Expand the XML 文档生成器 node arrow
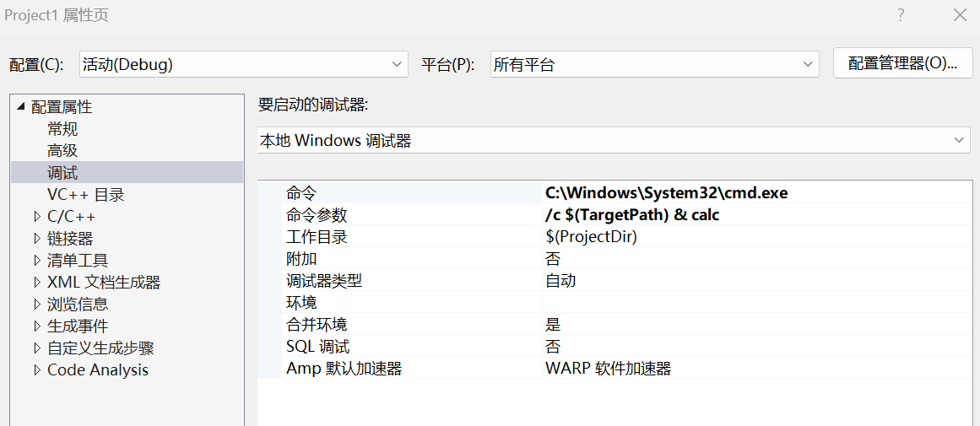 click(37, 283)
